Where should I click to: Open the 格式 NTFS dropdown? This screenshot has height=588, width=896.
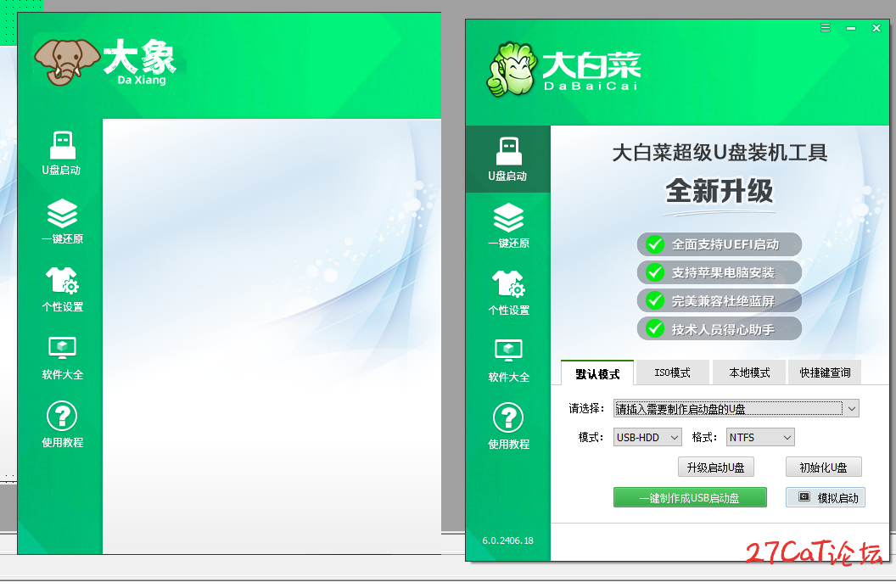coord(760,437)
